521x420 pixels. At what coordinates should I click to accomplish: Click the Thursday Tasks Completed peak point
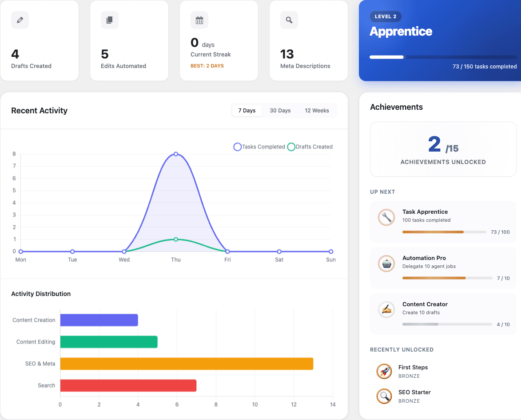(x=176, y=154)
